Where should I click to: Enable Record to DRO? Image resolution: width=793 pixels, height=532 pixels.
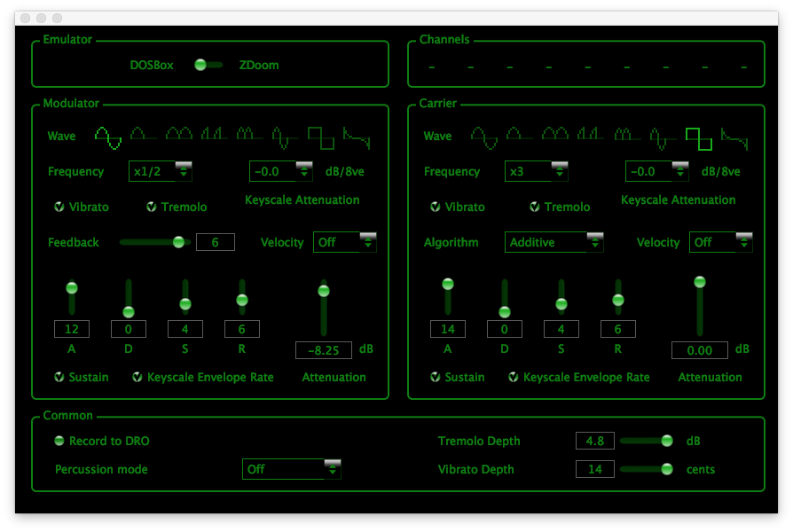click(x=59, y=441)
